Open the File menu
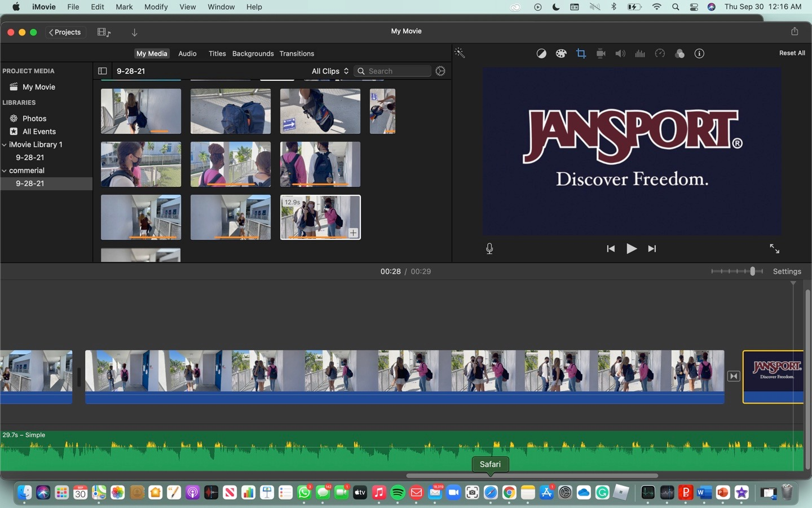This screenshot has width=812, height=508. (73, 7)
